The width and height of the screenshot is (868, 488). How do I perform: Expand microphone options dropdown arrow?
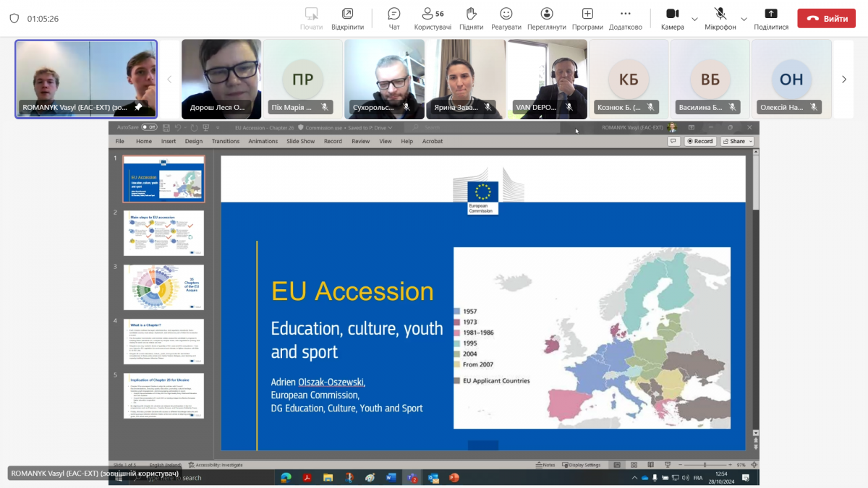click(744, 19)
